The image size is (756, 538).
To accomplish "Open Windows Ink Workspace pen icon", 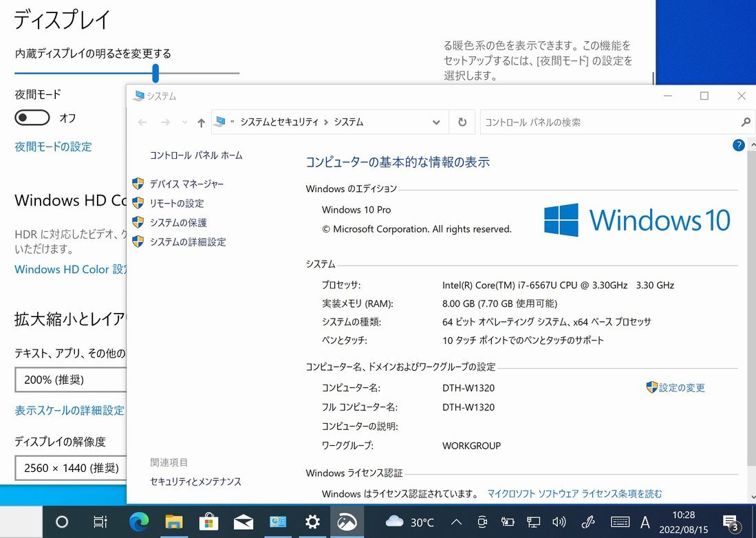I will (587, 521).
